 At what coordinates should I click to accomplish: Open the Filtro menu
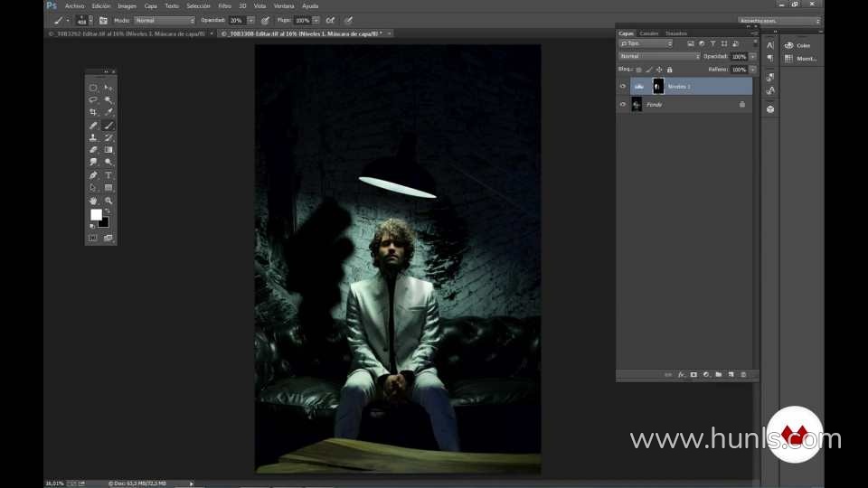point(224,5)
